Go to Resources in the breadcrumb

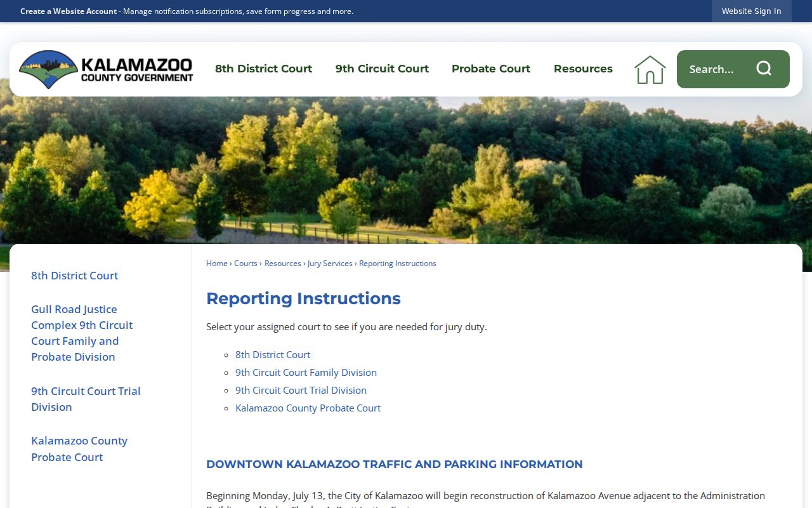point(283,264)
